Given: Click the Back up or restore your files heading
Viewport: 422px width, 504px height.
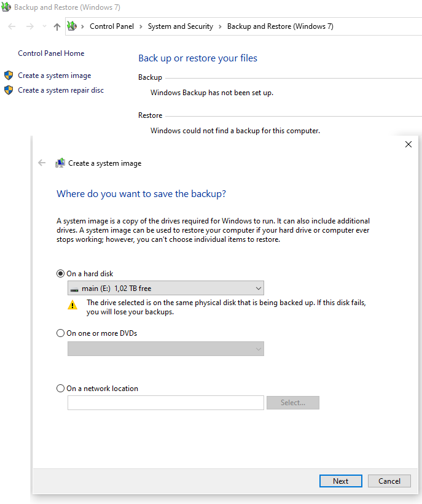Looking at the screenshot, I should (198, 58).
